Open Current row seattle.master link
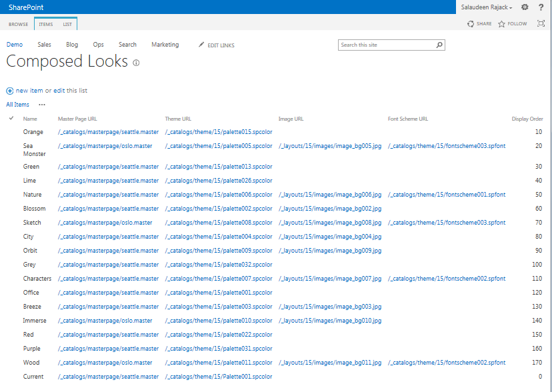This screenshot has height=392, width=552. tap(108, 377)
